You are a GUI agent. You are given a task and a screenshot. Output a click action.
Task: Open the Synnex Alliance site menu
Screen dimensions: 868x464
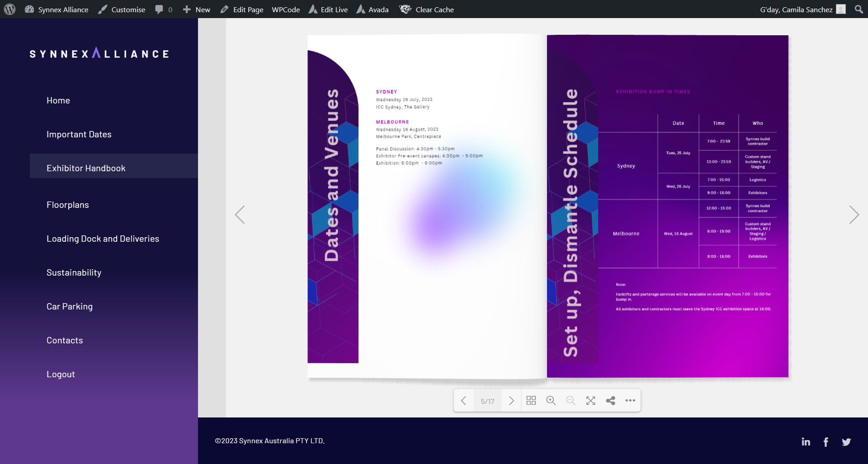tap(57, 9)
